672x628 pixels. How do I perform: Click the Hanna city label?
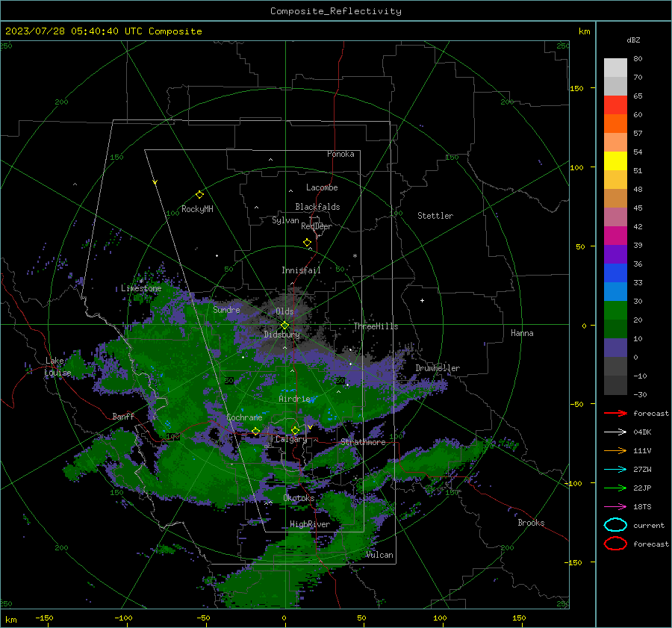[x=522, y=333]
